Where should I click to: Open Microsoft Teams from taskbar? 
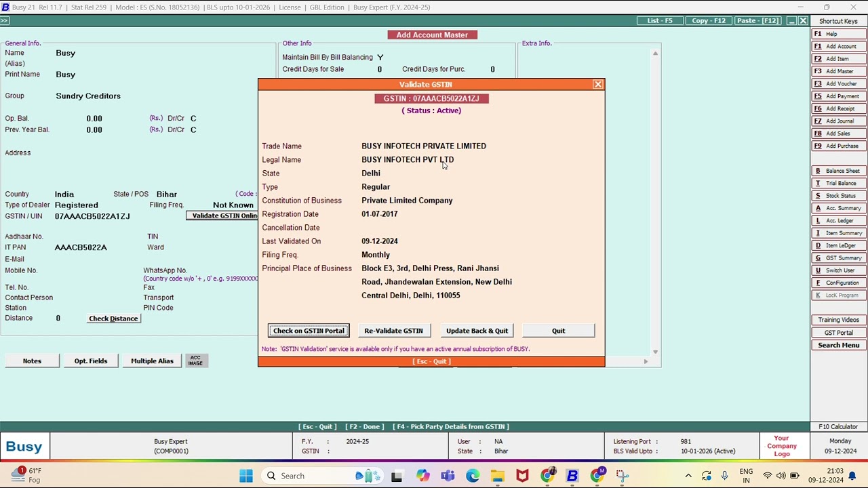[x=448, y=476]
